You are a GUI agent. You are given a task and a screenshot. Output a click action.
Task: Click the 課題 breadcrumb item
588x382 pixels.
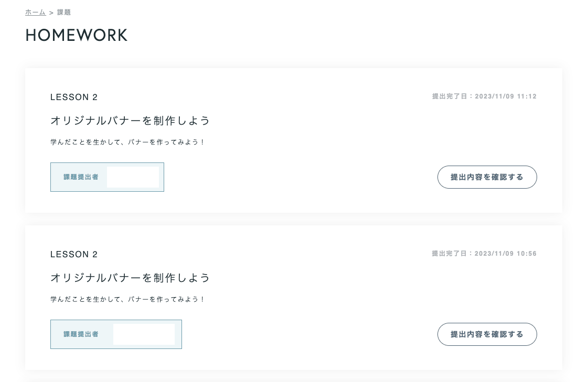pyautogui.click(x=64, y=12)
